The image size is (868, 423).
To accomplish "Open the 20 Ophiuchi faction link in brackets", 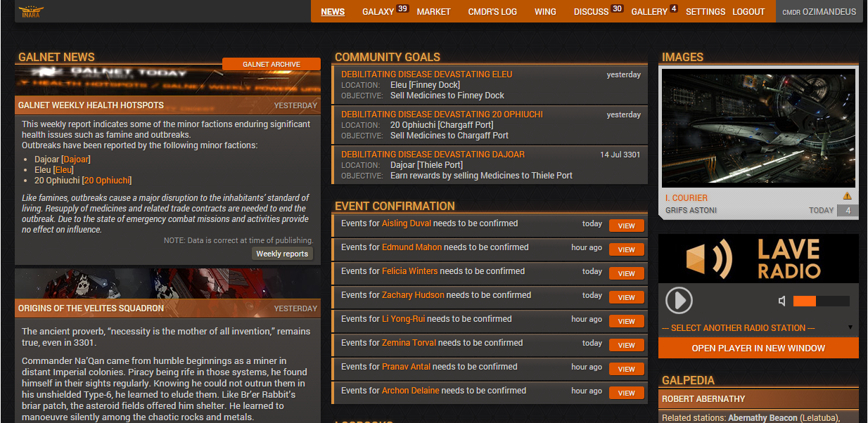I will coord(107,181).
